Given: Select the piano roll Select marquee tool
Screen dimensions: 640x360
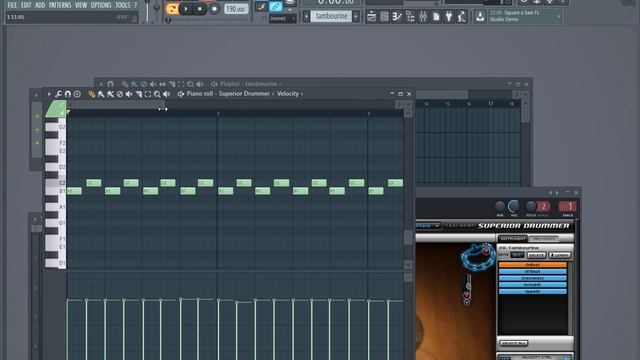Looking at the screenshot, I should pyautogui.click(x=148, y=94).
